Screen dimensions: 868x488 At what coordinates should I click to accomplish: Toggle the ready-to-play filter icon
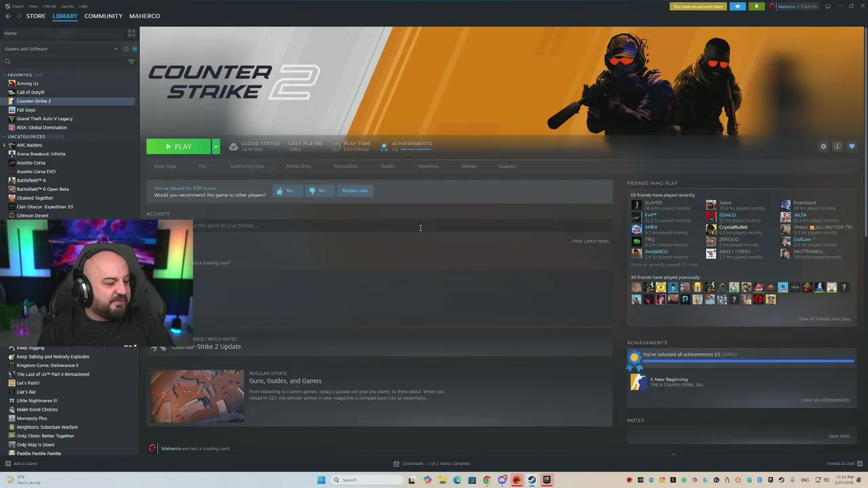point(134,49)
